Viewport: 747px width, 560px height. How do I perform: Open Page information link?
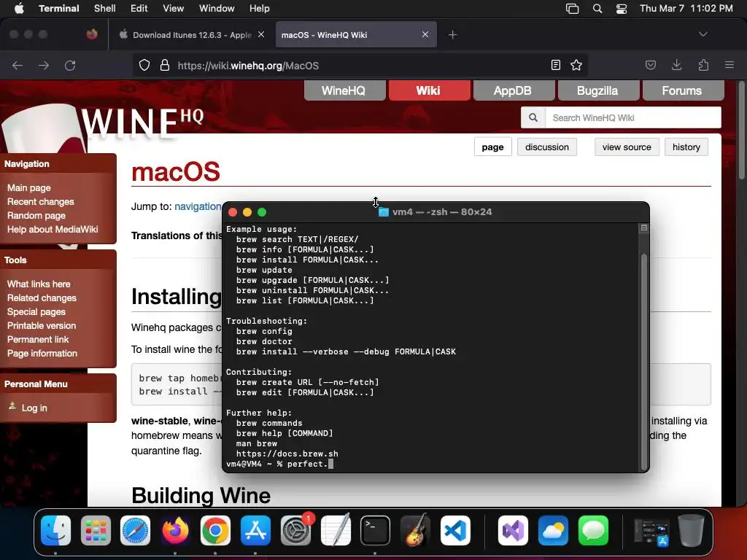[42, 354]
